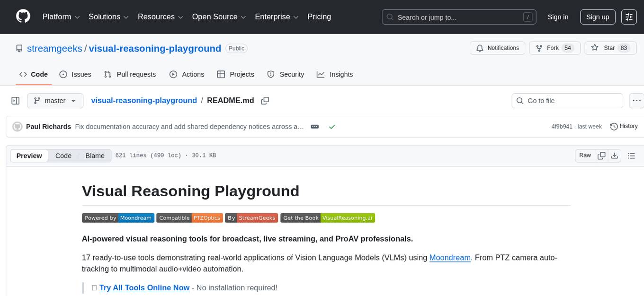Toggle the file tree side panel
The width and height of the screenshot is (644, 296).
point(15,100)
